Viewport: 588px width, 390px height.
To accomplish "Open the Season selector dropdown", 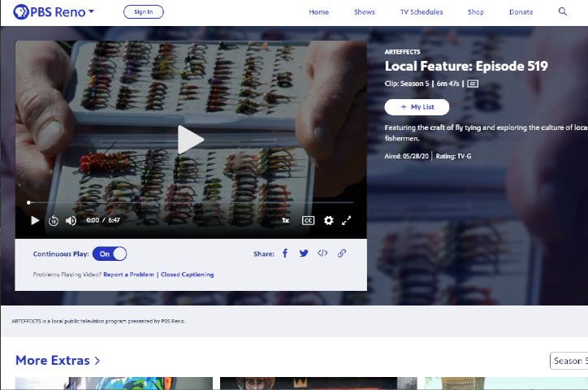I will coord(569,361).
